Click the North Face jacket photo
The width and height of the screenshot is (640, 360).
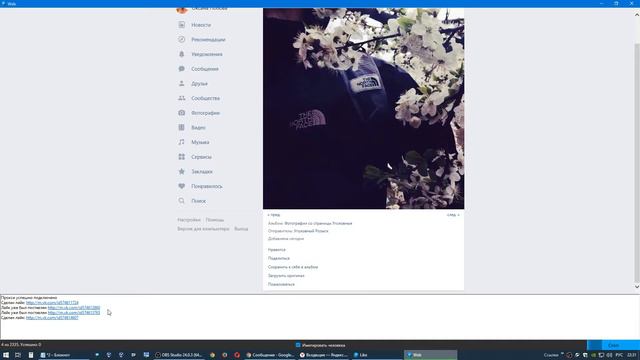click(x=363, y=109)
